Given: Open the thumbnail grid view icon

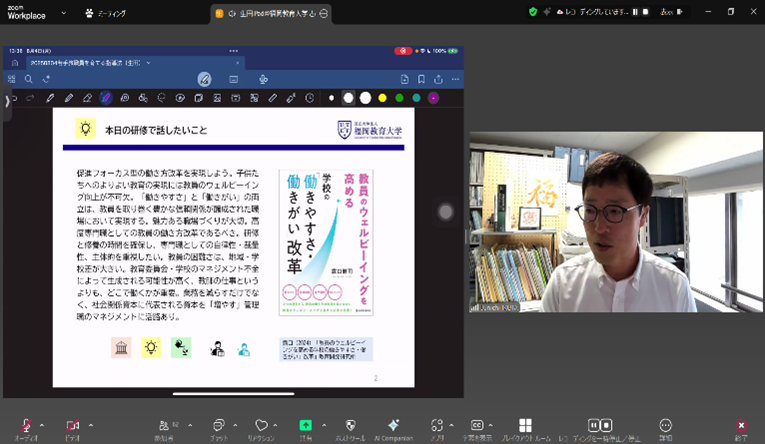Looking at the screenshot, I should [12, 79].
